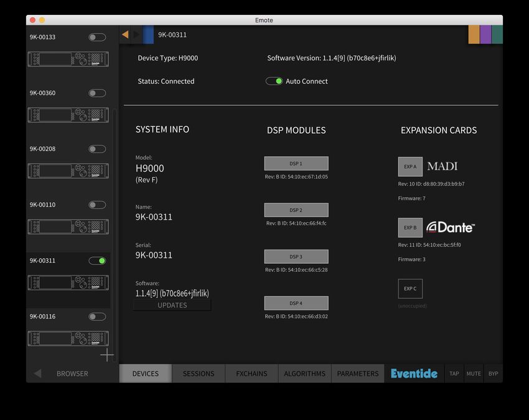Collapse the Browser panel with left arrow

point(37,373)
